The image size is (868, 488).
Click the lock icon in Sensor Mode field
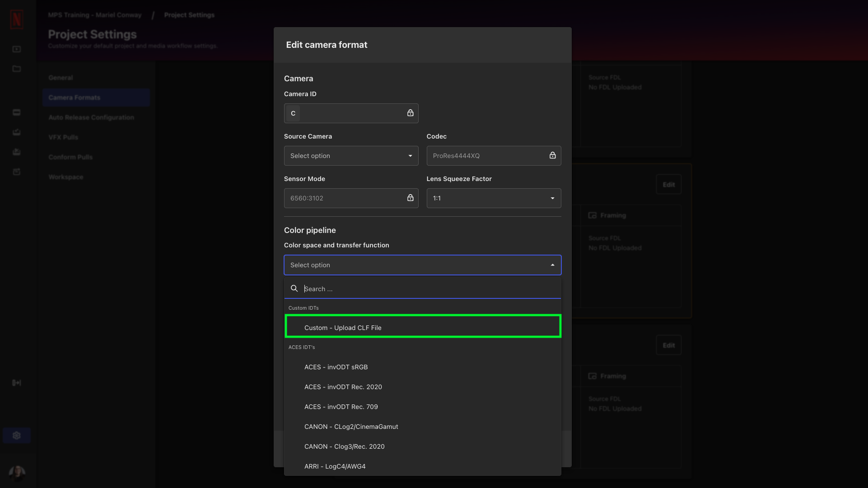(x=410, y=198)
